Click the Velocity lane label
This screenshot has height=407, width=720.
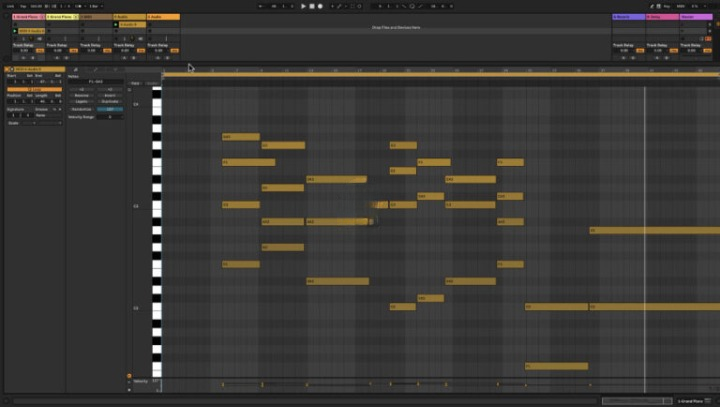point(141,381)
